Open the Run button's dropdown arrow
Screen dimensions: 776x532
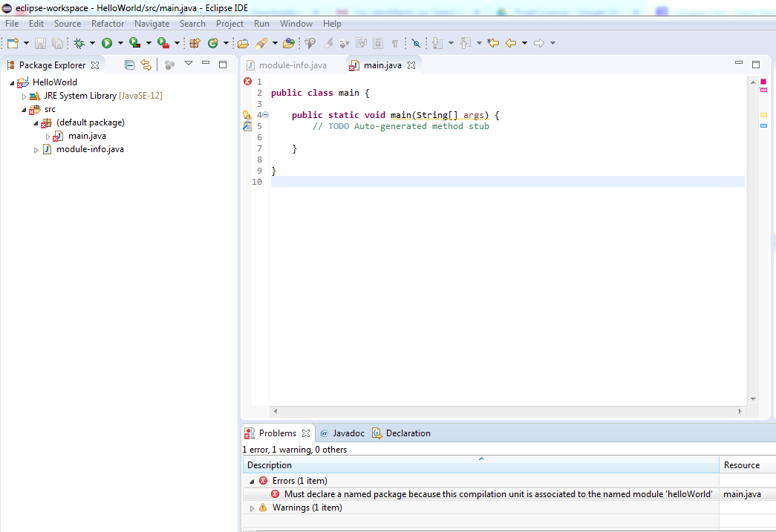point(120,44)
